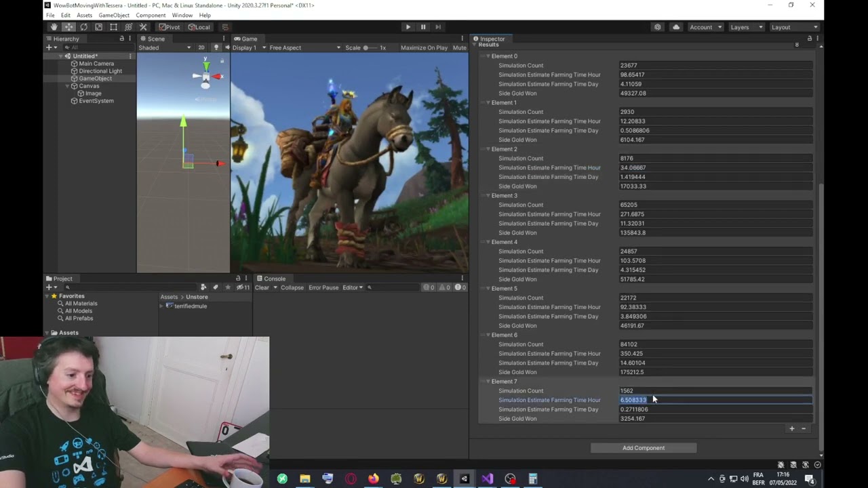868x488 pixels.
Task: Open Firefox from taskbar
Action: [374, 479]
